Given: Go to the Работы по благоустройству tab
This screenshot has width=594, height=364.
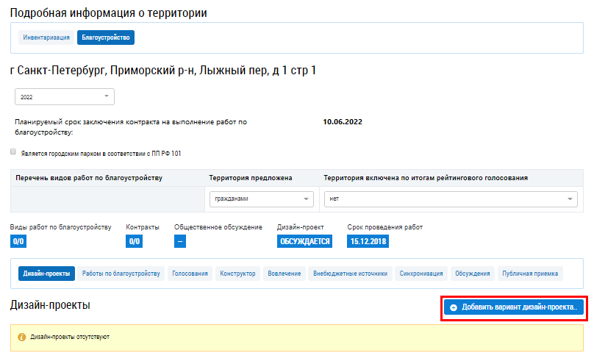Looking at the screenshot, I should point(121,274).
